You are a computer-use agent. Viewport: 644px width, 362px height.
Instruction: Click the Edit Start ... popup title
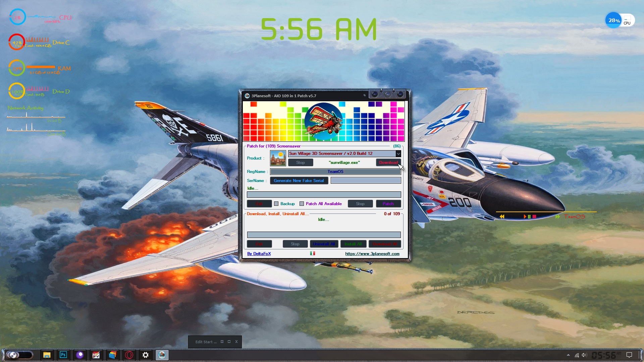click(x=206, y=342)
